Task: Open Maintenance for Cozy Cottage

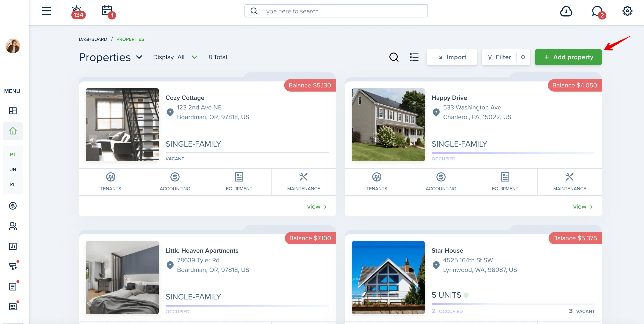Action: click(x=303, y=182)
